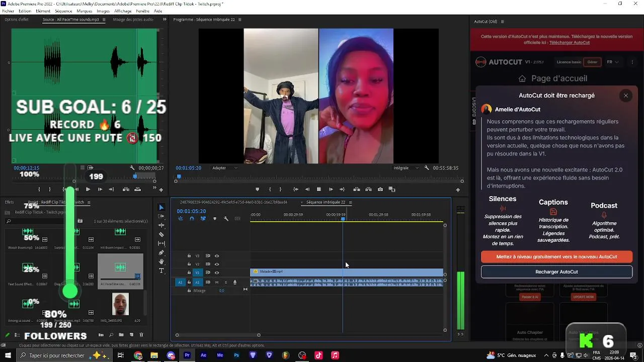The height and width of the screenshot is (362, 644).
Task: Click Insert in the Source monitor
Action: click(126, 190)
